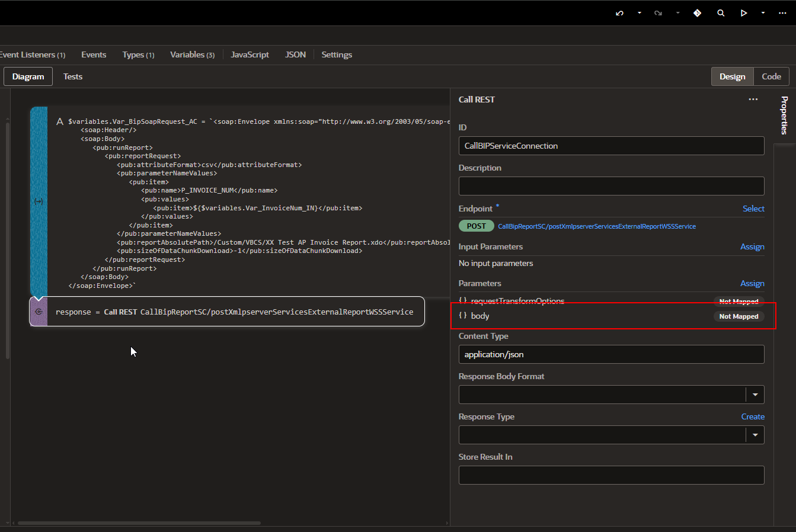This screenshot has height=532, width=796.
Task: Click the "No input parameters" text
Action: coord(495,263)
